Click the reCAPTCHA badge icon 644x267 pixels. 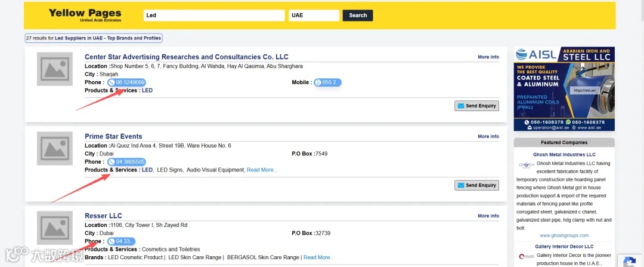(x=629, y=262)
